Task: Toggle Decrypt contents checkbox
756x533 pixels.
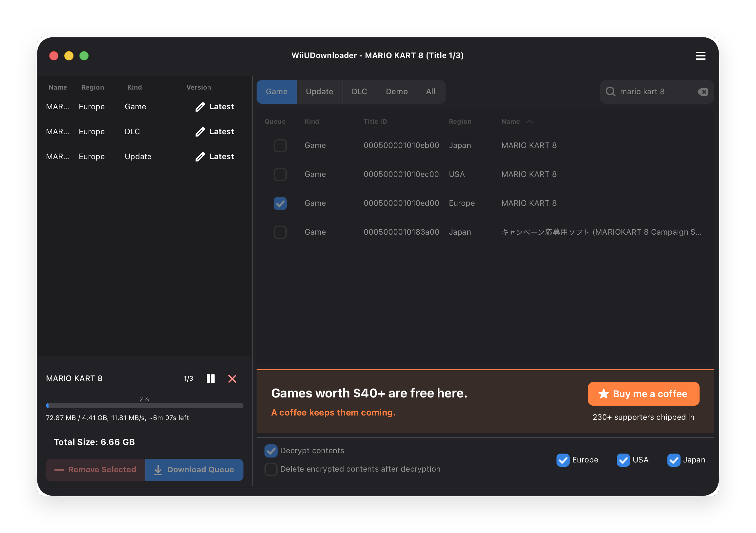Action: 271,451
